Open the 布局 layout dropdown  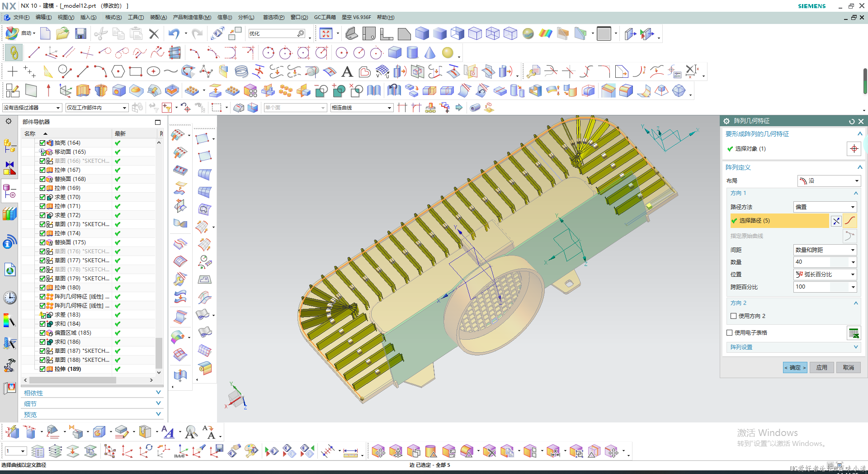829,180
